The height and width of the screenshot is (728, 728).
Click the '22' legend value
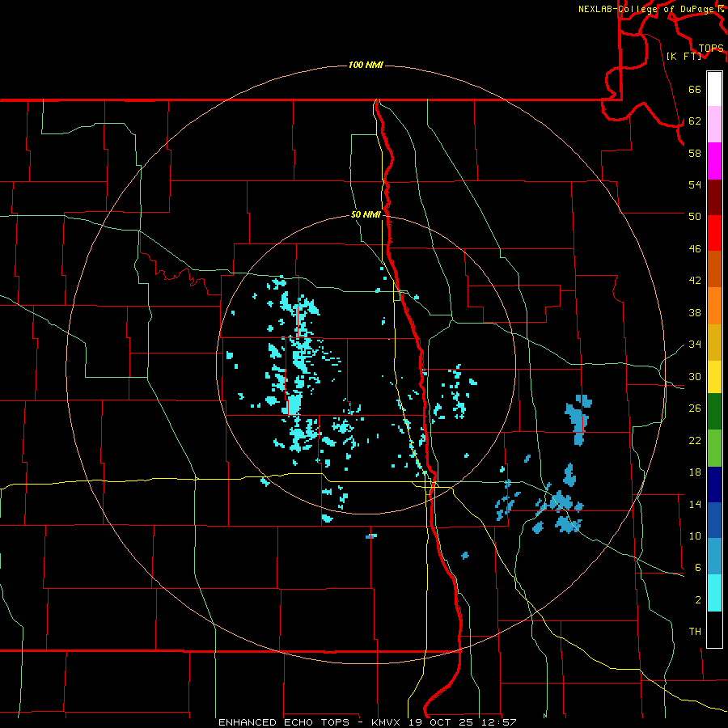pos(695,440)
